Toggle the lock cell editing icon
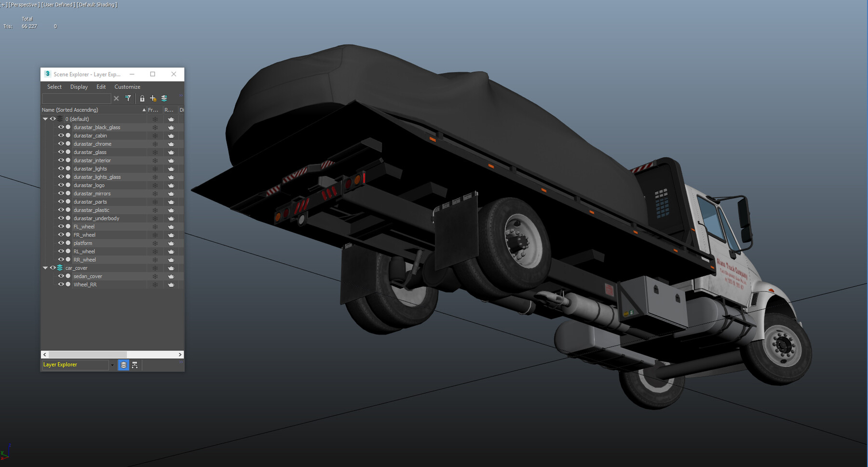This screenshot has width=868, height=467. pyautogui.click(x=142, y=98)
